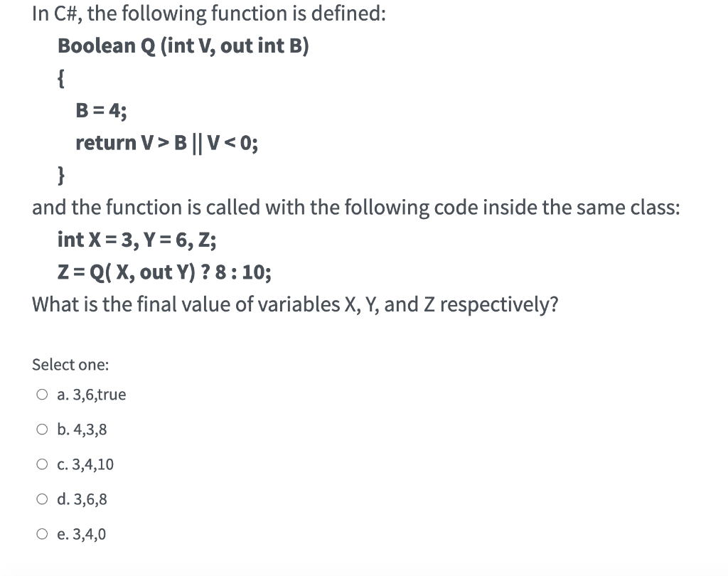Click the return statement in the function

point(167,142)
